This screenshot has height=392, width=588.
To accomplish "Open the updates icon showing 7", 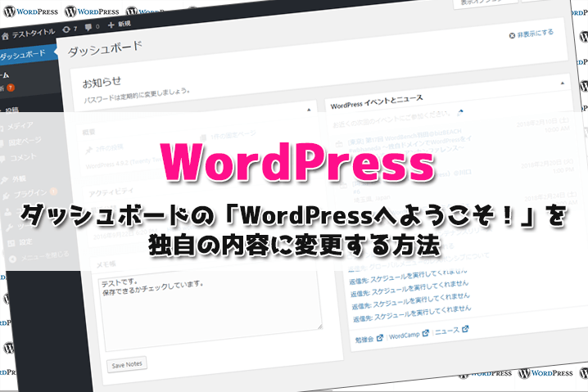I will [x=70, y=29].
